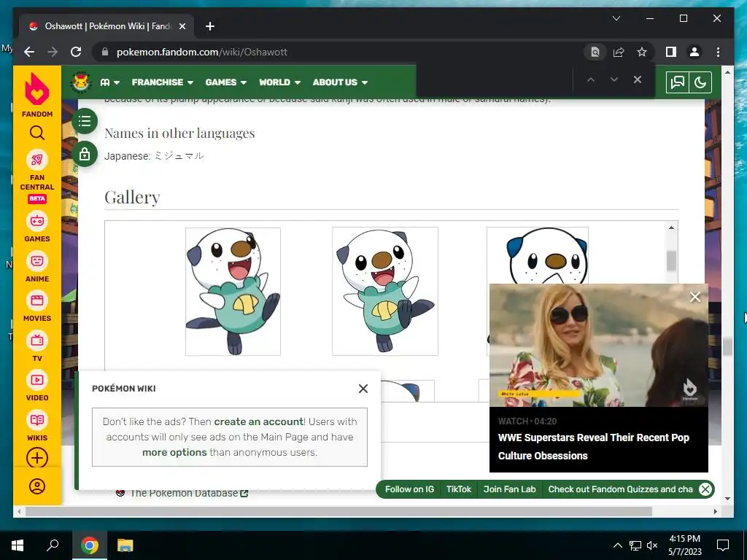Open the Fandom sidebar search icon
Image resolution: width=747 pixels, height=560 pixels.
click(37, 133)
